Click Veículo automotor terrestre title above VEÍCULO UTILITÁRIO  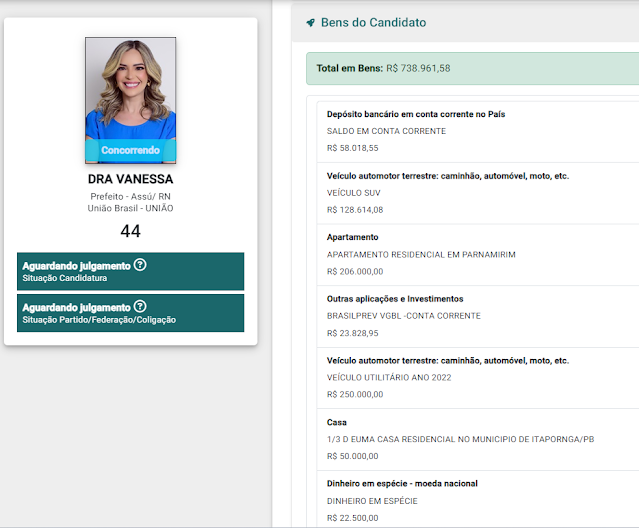(448, 361)
